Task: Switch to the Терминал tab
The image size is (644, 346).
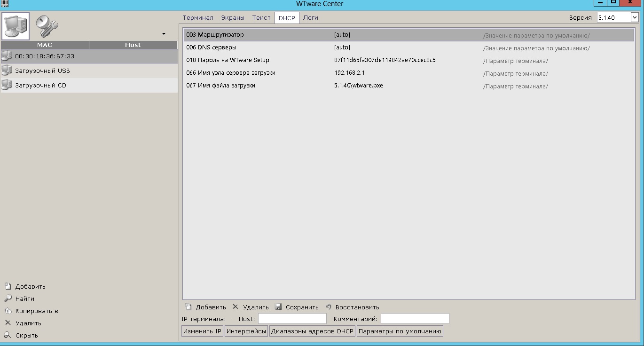Action: tap(198, 18)
